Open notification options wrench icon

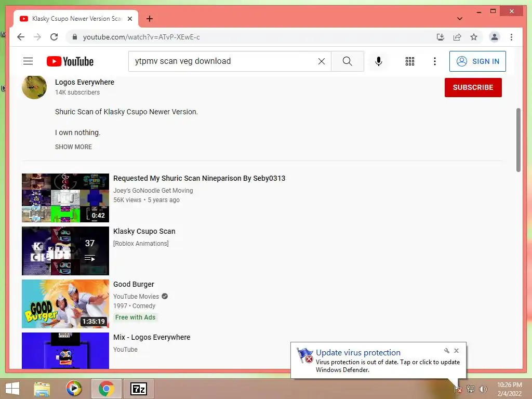click(446, 351)
